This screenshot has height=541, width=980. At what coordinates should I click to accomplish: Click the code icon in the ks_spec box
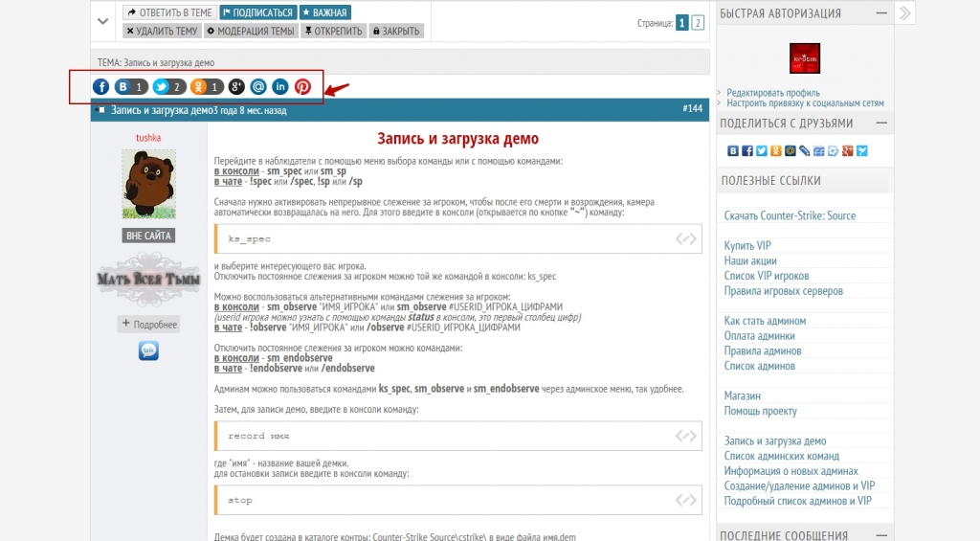pos(685,239)
